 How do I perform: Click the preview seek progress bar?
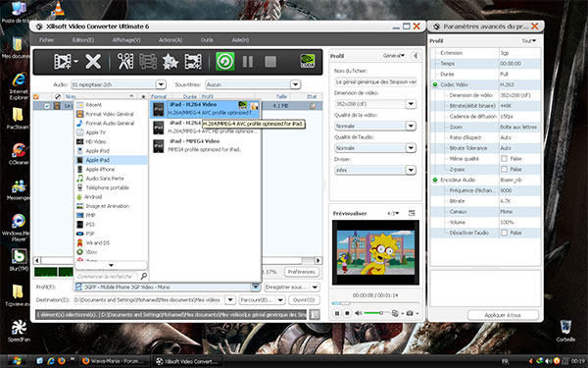pos(375,302)
